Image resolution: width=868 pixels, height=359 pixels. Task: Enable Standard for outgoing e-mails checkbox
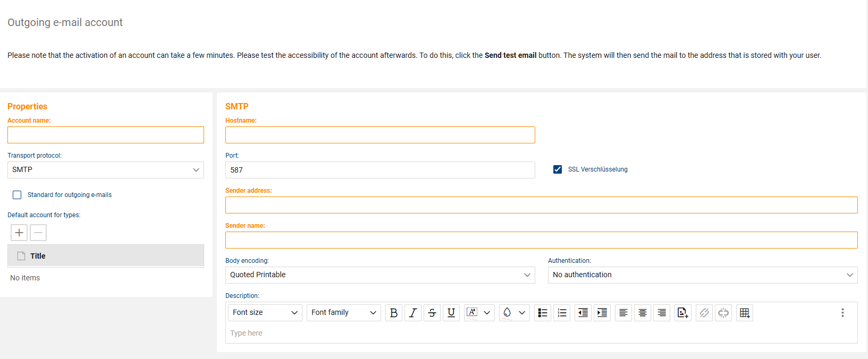point(17,195)
